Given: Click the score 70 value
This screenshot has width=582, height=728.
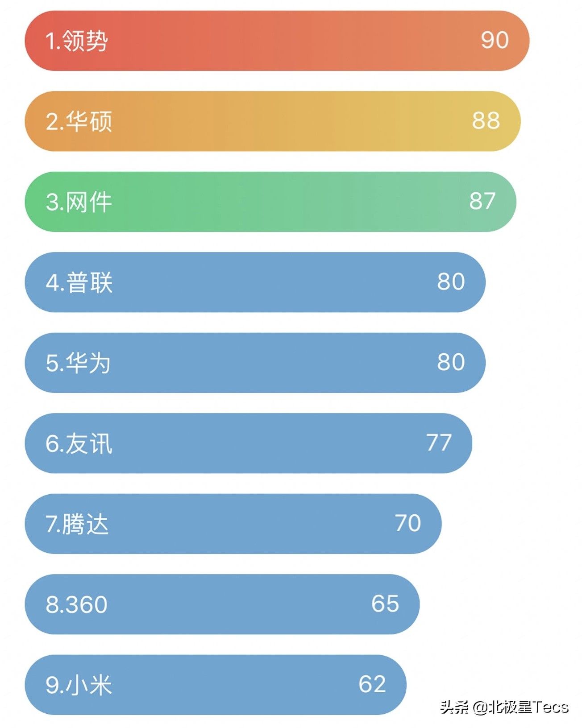Looking at the screenshot, I should click(407, 523).
